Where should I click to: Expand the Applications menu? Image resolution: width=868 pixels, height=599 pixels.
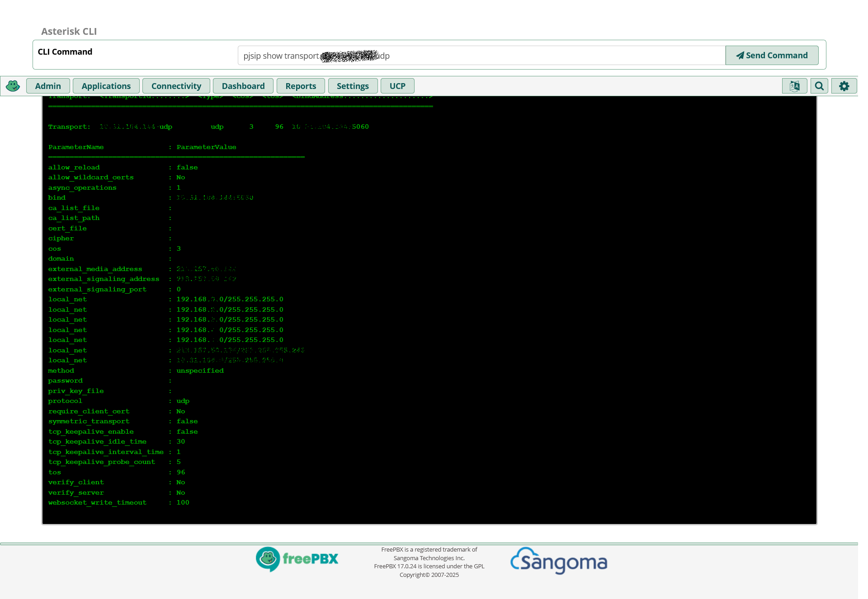pyautogui.click(x=106, y=86)
